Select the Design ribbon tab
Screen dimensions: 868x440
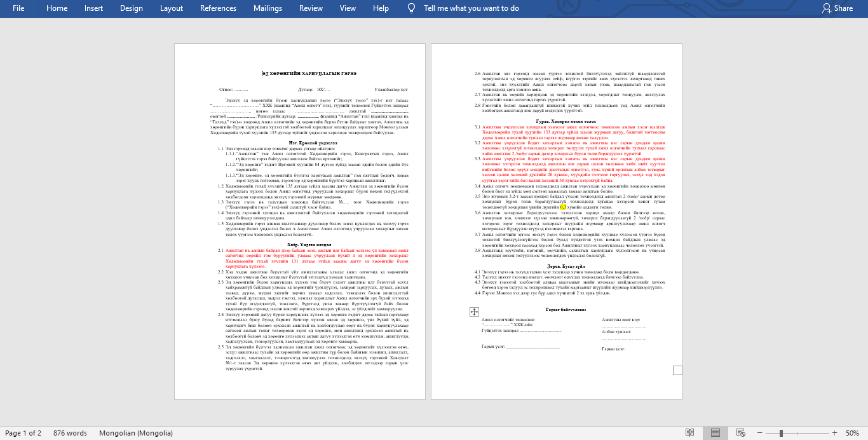(x=132, y=8)
